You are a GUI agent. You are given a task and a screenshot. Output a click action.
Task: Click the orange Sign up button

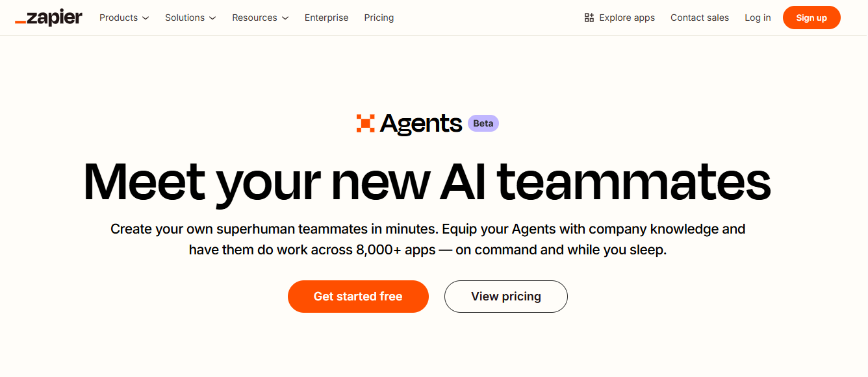811,18
